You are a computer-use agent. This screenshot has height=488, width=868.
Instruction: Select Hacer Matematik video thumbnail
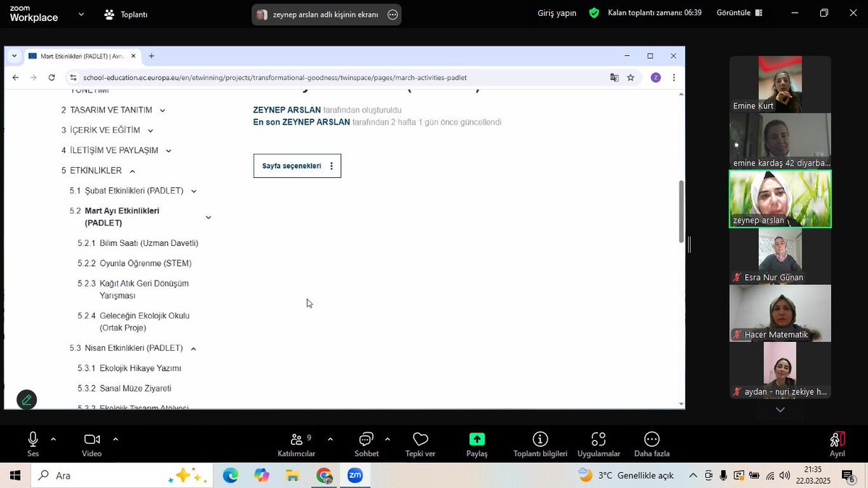[x=780, y=312]
